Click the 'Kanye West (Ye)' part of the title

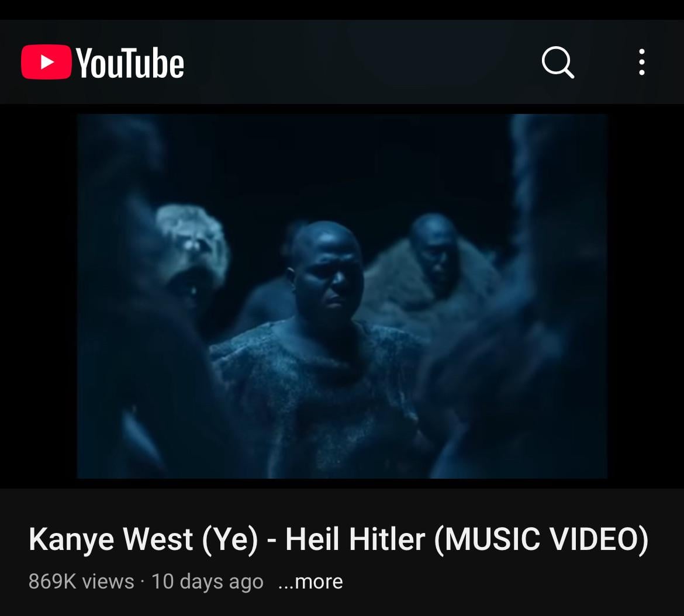[143, 539]
